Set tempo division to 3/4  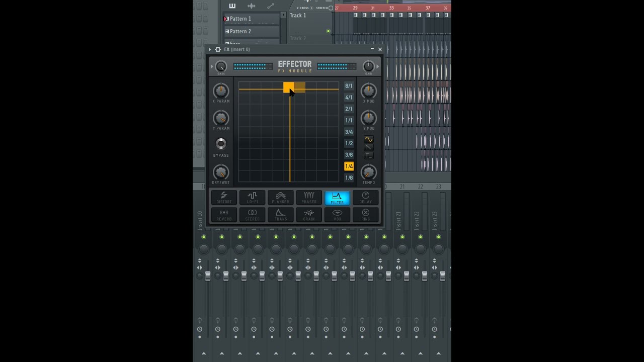tap(349, 132)
